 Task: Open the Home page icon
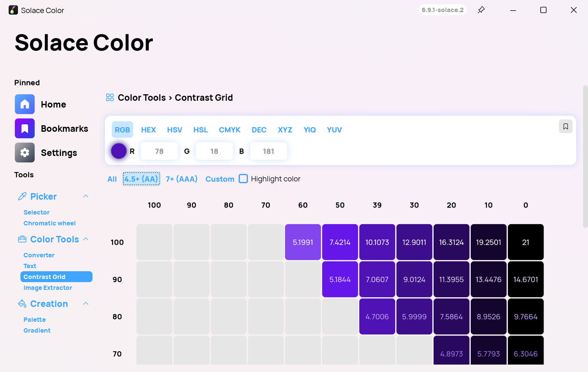coord(25,104)
